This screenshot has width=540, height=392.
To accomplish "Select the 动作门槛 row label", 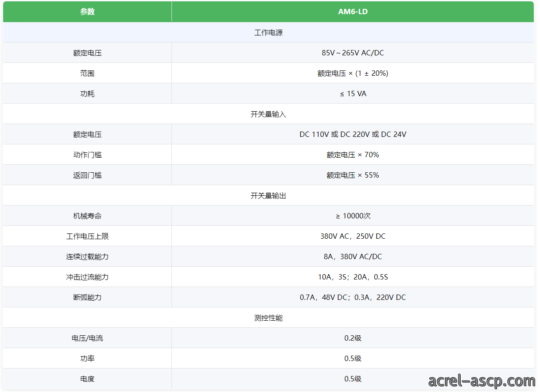I will tap(87, 155).
